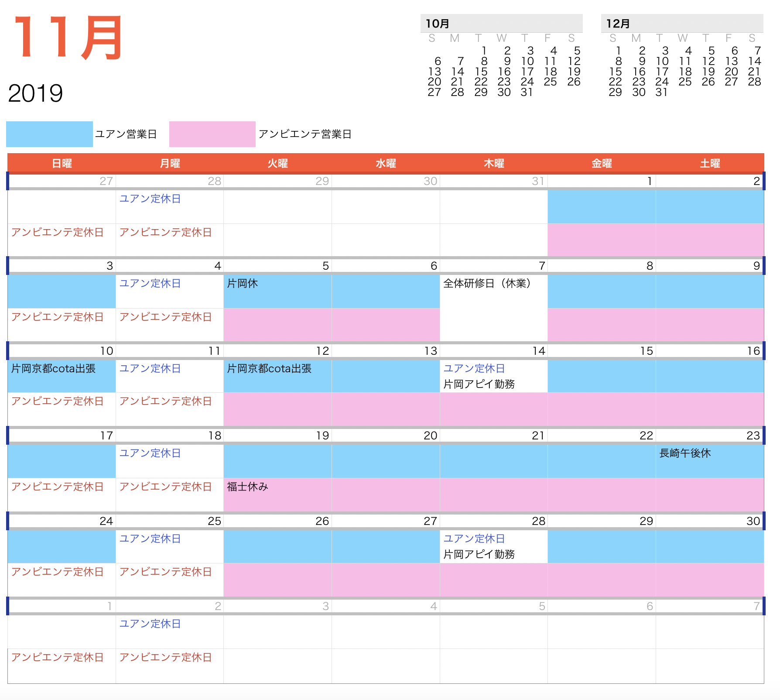Click the blue ユアン営業日 legend swatch
The width and height of the screenshot is (780, 700).
click(x=49, y=134)
